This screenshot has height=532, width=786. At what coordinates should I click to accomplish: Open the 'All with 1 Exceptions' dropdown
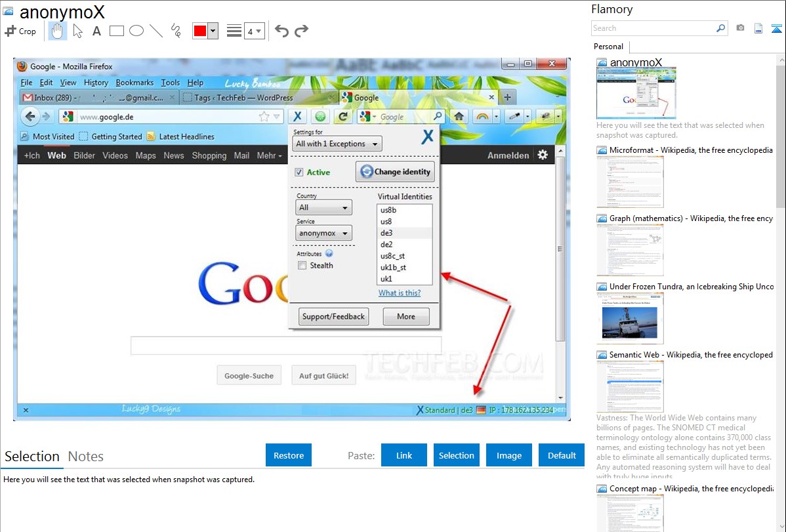337,144
